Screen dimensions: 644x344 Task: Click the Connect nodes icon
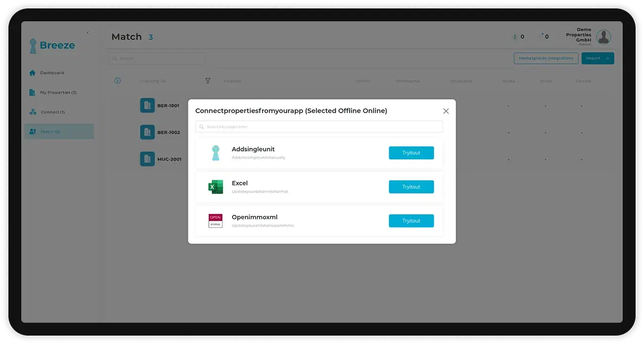point(33,112)
